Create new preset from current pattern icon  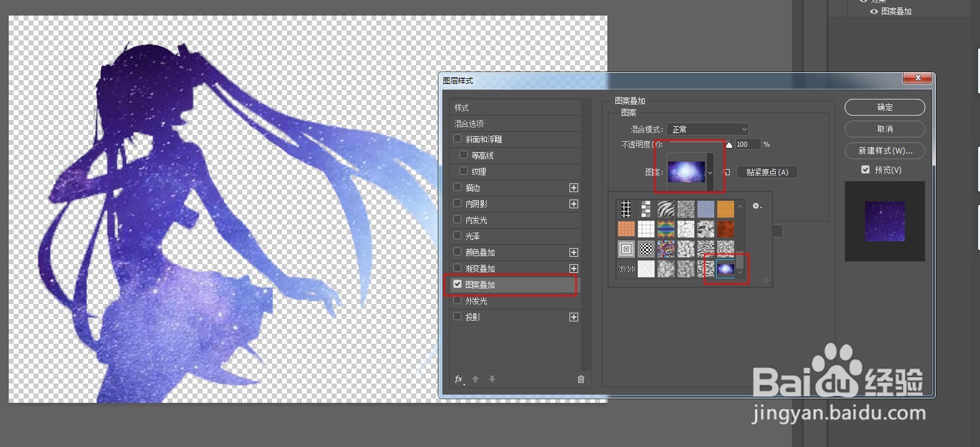click(x=727, y=172)
